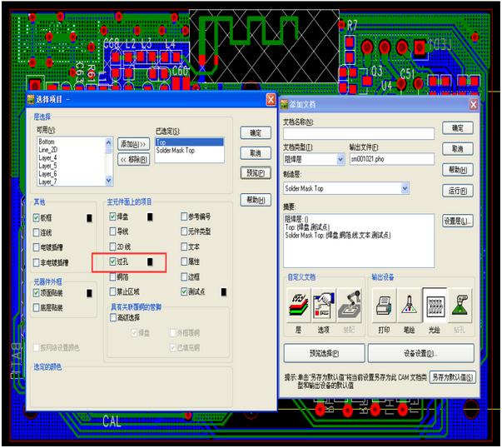
Task: Click the 层 (Layers) customize document icon
Action: point(299,308)
